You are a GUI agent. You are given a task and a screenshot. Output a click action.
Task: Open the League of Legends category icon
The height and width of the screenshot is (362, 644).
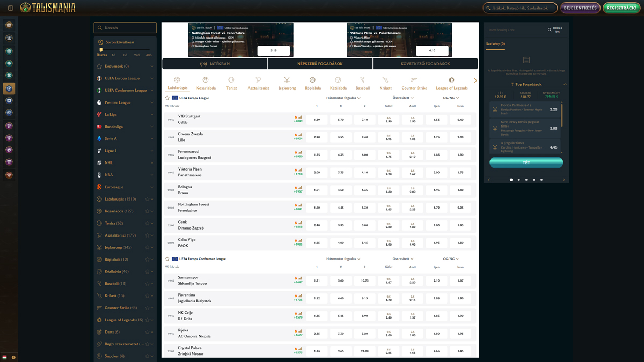451,80
